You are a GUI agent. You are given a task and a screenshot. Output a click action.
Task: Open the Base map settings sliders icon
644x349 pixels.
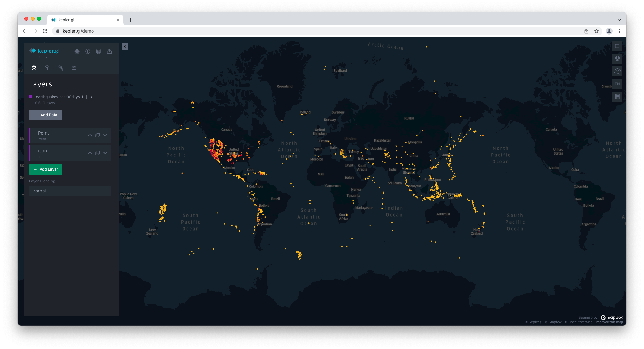pos(74,68)
